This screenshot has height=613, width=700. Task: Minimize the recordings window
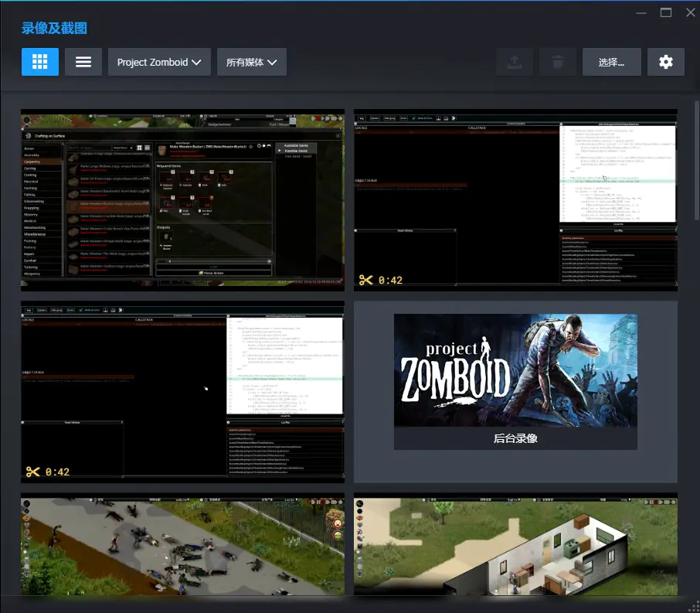click(641, 12)
